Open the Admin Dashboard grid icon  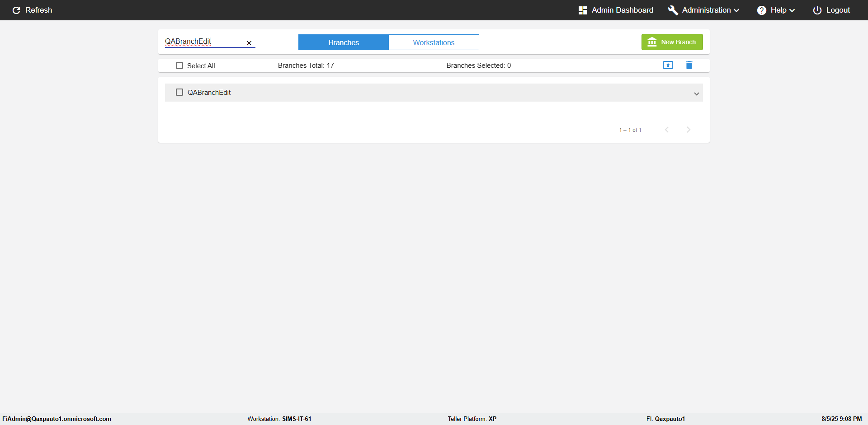click(x=583, y=10)
